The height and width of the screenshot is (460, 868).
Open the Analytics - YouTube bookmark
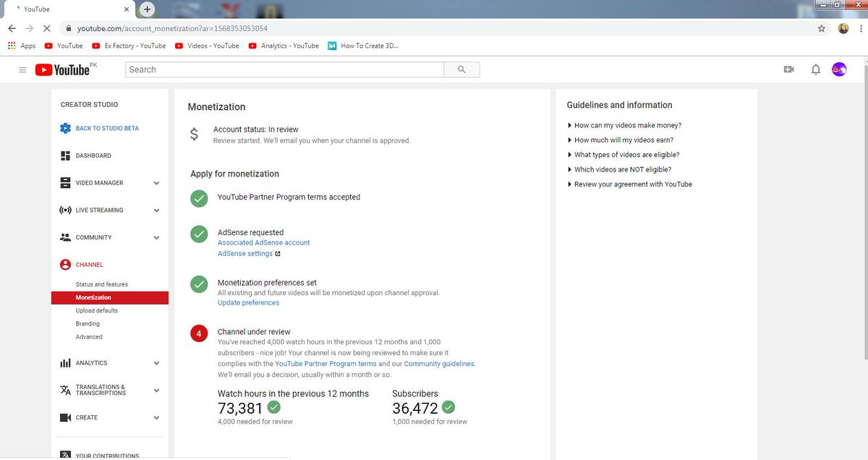click(284, 46)
